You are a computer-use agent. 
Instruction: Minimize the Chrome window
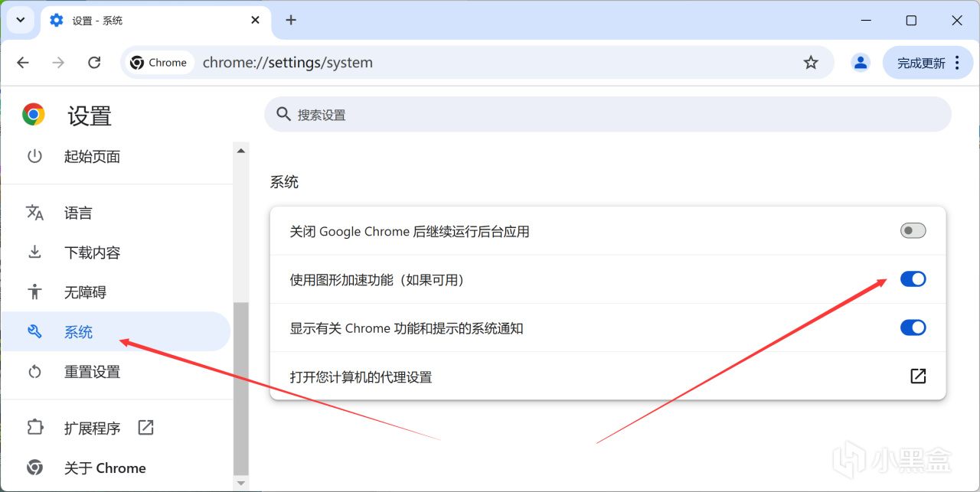pyautogui.click(x=864, y=21)
